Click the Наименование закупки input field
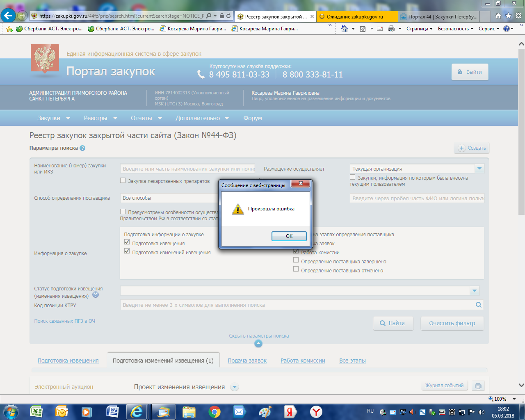The height and width of the screenshot is (420, 525). tap(187, 169)
